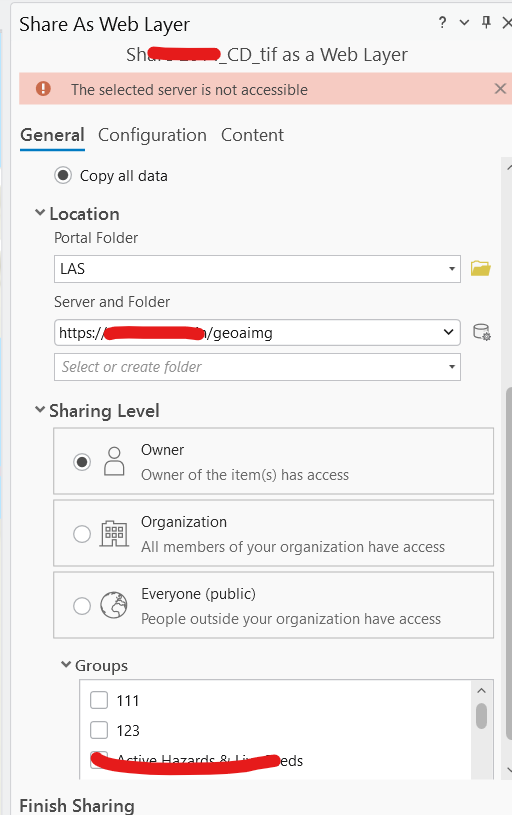Open the help question mark icon
Viewport: 512px width, 815px height.
click(x=442, y=23)
